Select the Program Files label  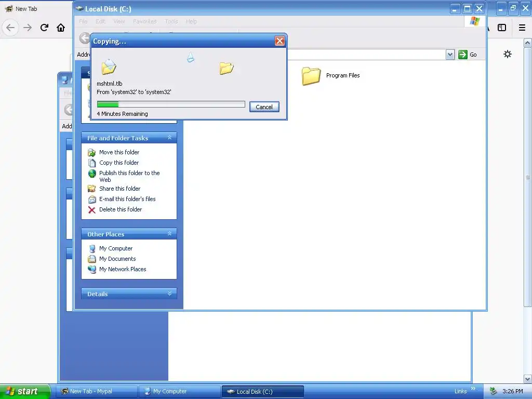tap(343, 75)
